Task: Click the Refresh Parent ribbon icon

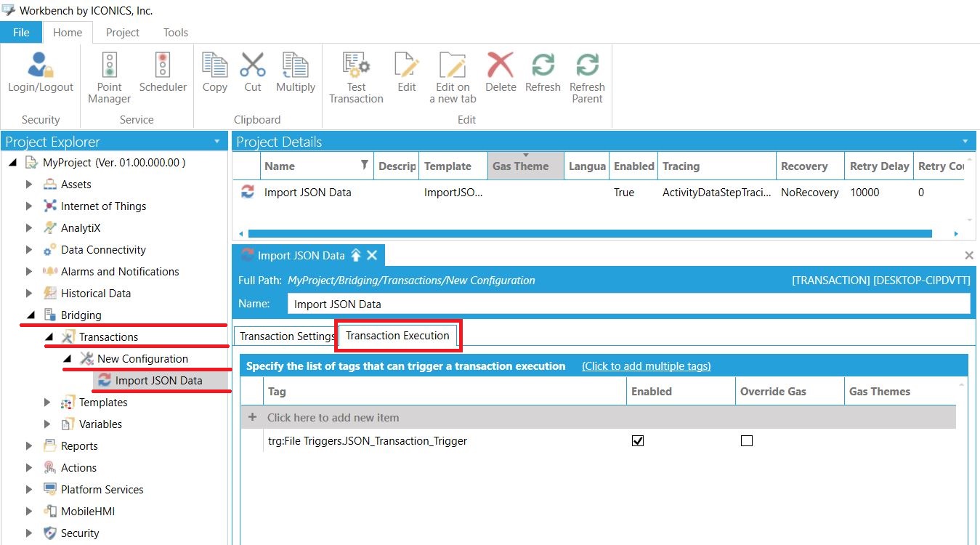Action: click(587, 65)
